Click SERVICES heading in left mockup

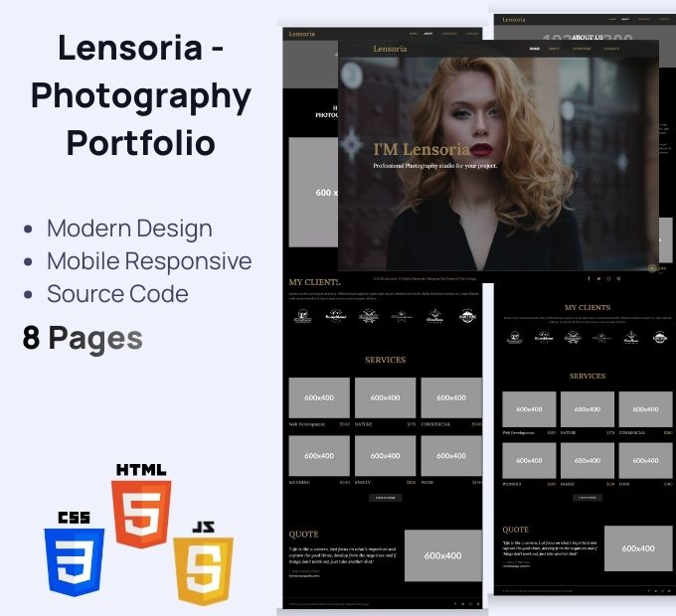tap(386, 360)
